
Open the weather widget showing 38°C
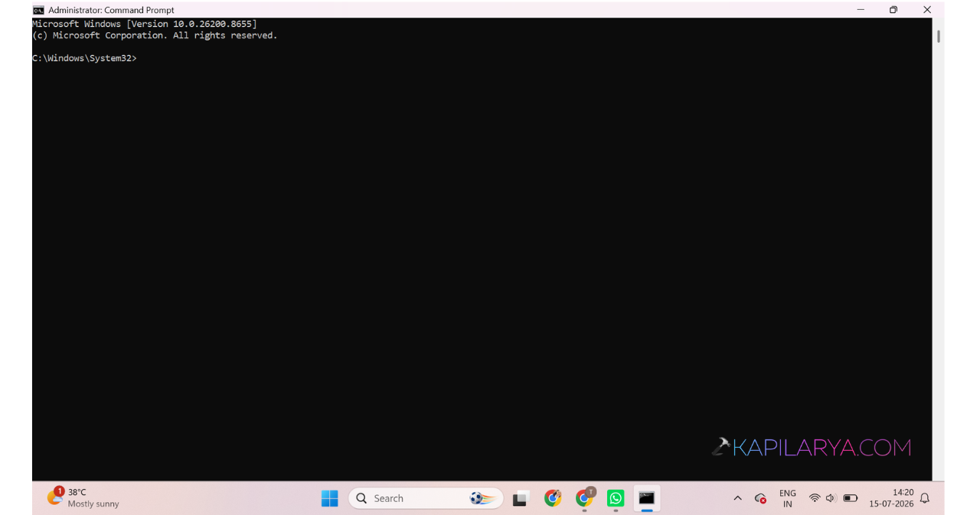83,497
